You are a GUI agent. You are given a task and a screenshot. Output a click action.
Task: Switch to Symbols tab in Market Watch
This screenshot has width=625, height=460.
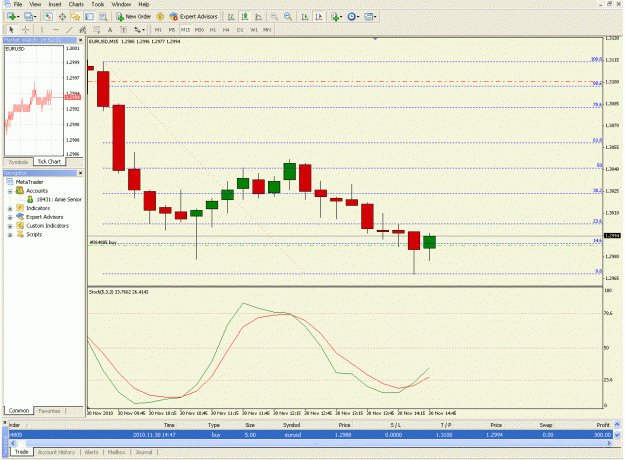click(18, 162)
